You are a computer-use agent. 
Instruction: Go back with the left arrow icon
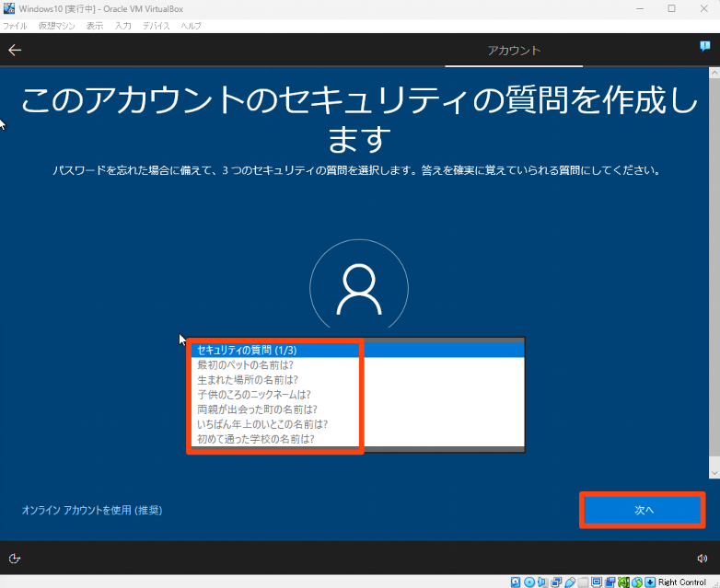[x=15, y=50]
